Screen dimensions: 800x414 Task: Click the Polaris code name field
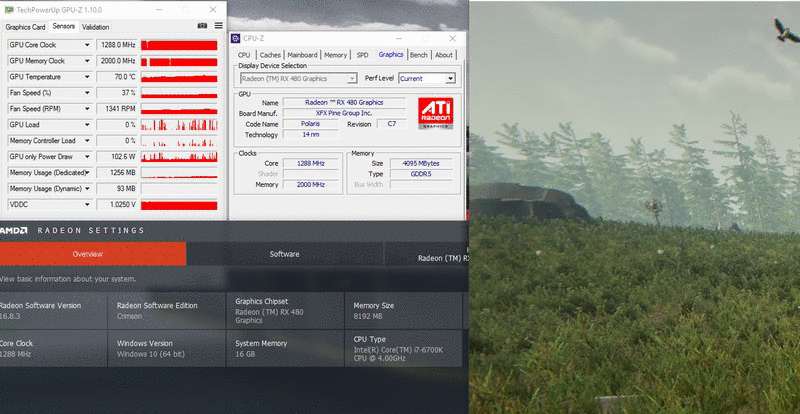[x=310, y=124]
